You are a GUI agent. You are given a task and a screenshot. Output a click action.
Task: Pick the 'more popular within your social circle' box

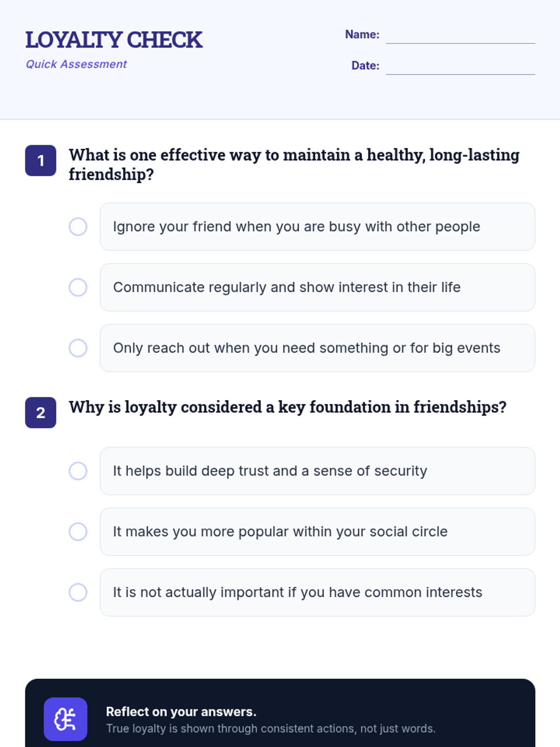[317, 532]
